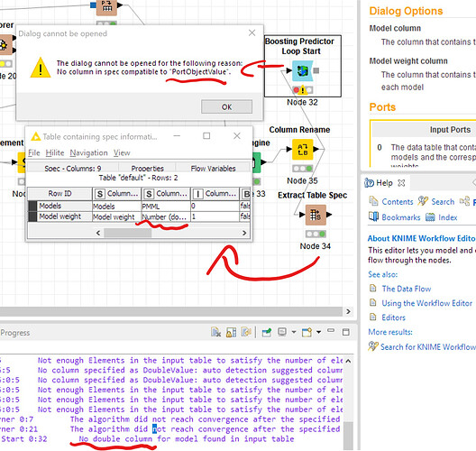Screen dimensions: 476x451
Task: Click the 'Node 35' label
Action: point(302,180)
